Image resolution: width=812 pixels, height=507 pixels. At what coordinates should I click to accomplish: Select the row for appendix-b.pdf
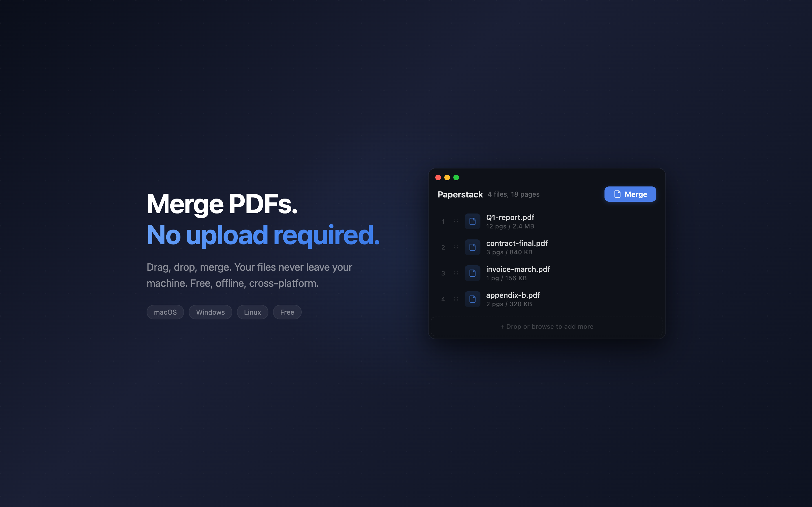537,299
